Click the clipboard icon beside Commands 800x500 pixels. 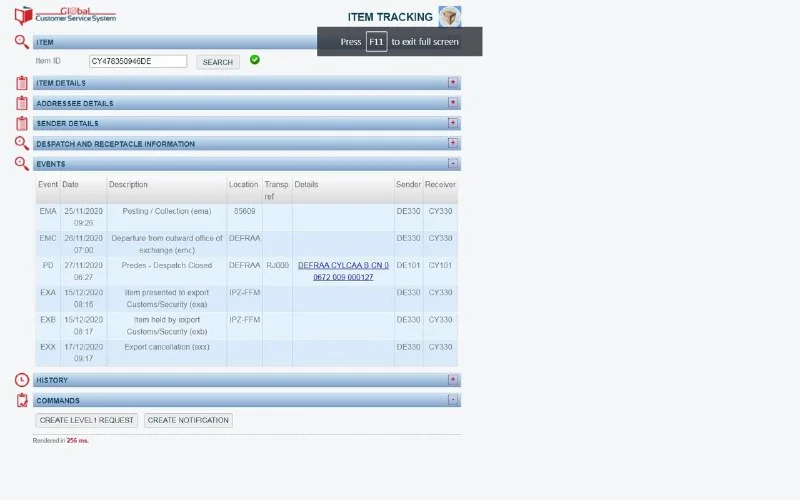click(22, 400)
